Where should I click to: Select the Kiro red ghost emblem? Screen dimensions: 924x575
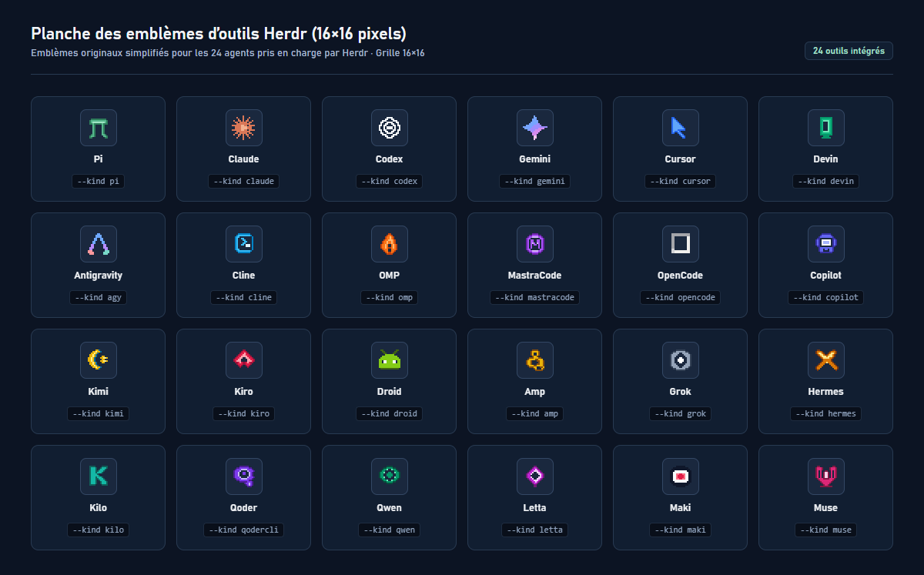click(243, 360)
